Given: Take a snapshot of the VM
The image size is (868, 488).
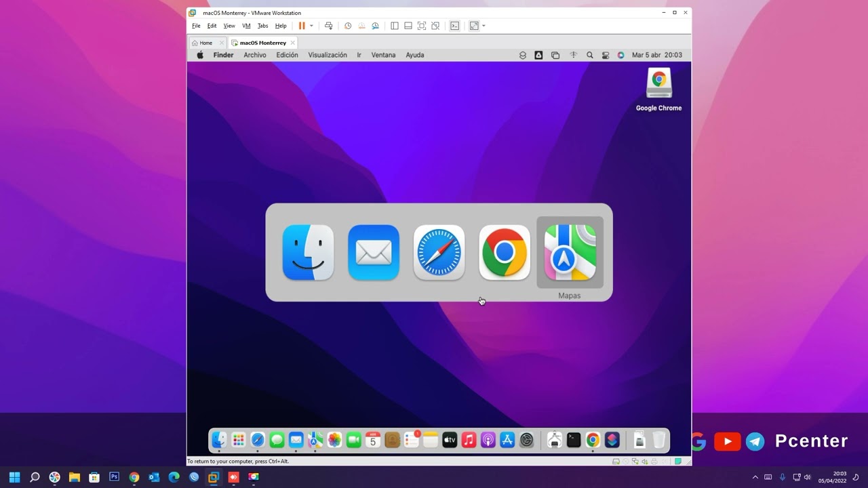Looking at the screenshot, I should pyautogui.click(x=348, y=26).
